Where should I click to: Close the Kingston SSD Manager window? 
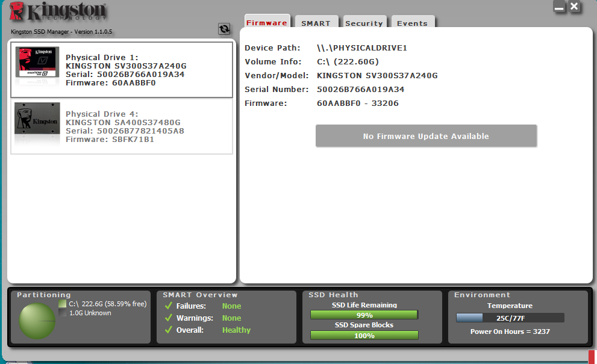pyautogui.click(x=574, y=7)
